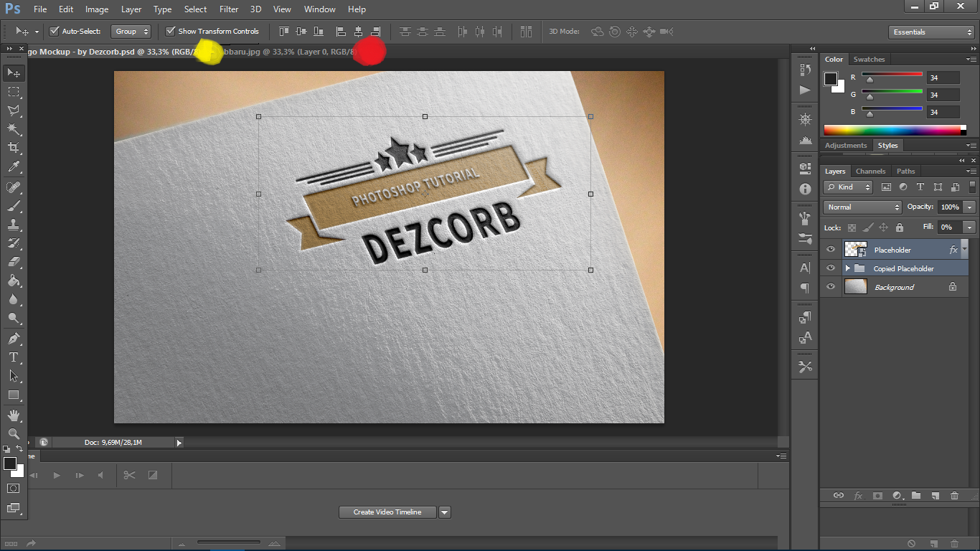The width and height of the screenshot is (980, 551).
Task: Click the Placeholder layer thumbnail
Action: click(x=855, y=250)
